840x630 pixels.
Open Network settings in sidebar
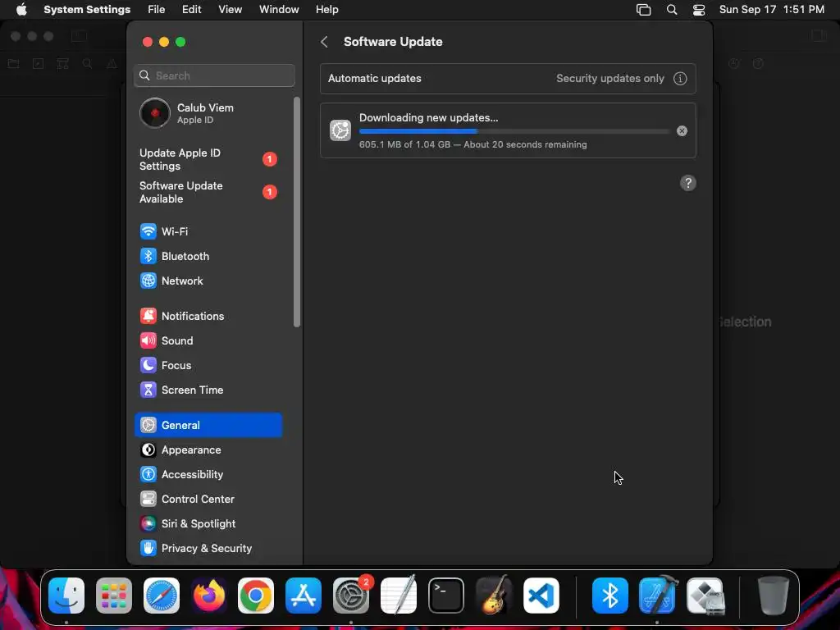(208, 281)
